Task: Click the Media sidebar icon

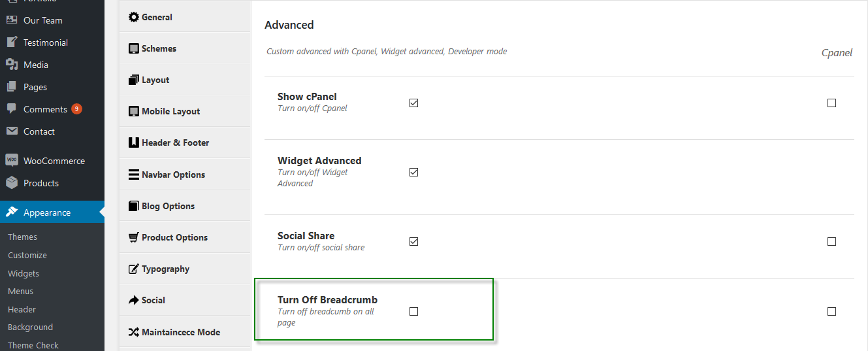Action: click(12, 65)
